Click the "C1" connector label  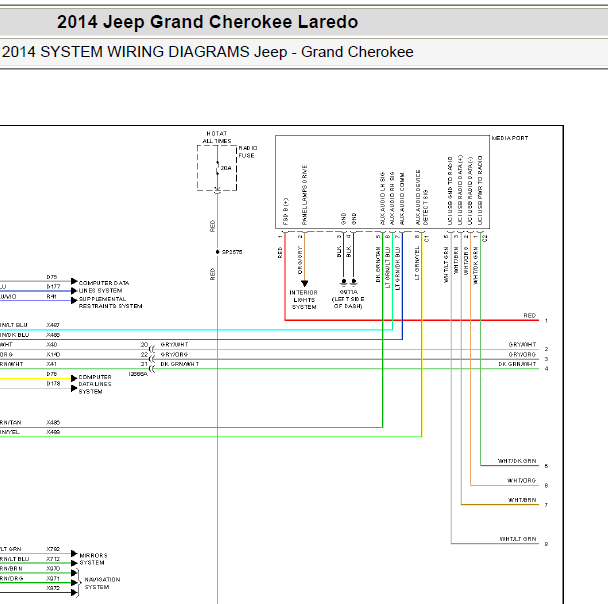click(427, 238)
